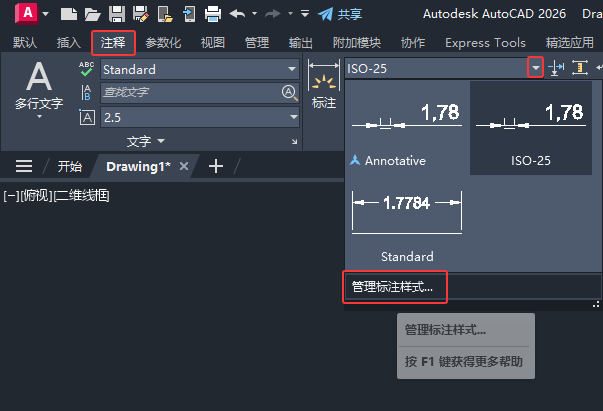Click the Plot printer icon
This screenshot has height=411, width=603.
pyautogui.click(x=213, y=14)
